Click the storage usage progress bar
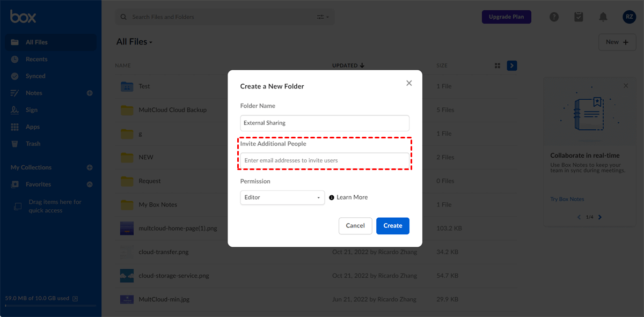 point(50,306)
